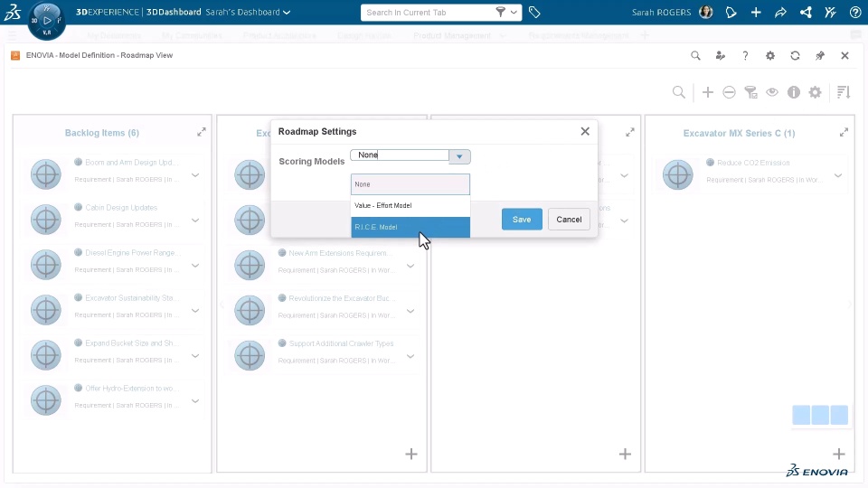Click Backlog Items (6) column header
The width and height of the screenshot is (868, 488).
tap(102, 133)
